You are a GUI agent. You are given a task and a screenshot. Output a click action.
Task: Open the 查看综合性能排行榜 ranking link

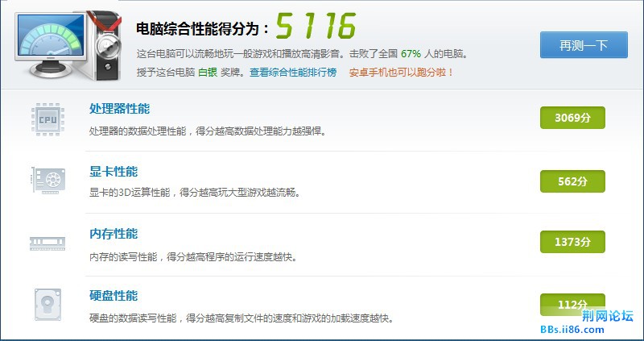[293, 73]
